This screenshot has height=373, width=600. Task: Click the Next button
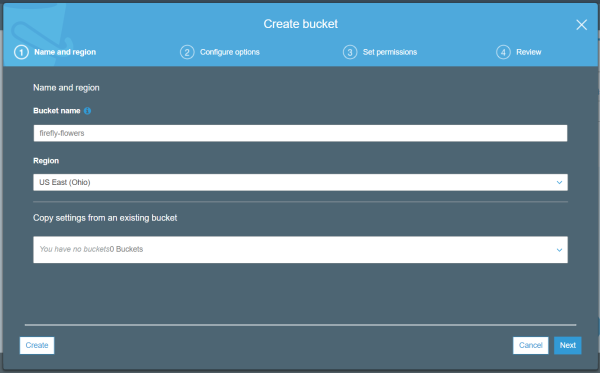click(x=567, y=345)
